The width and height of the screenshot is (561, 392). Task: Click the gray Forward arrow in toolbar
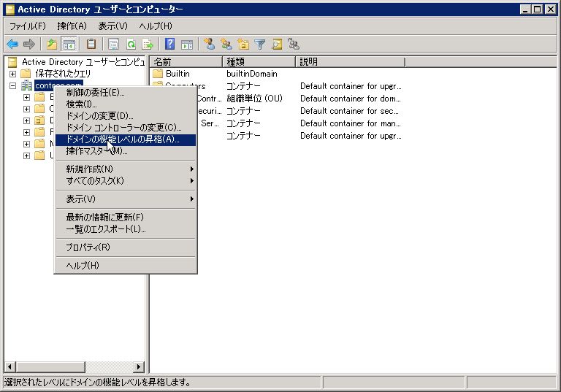pyautogui.click(x=29, y=45)
